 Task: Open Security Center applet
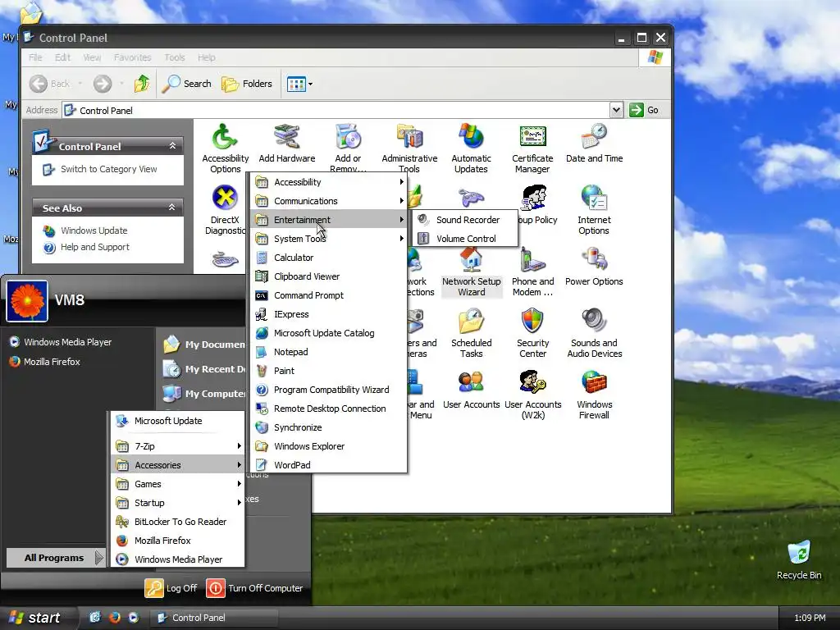pos(532,333)
